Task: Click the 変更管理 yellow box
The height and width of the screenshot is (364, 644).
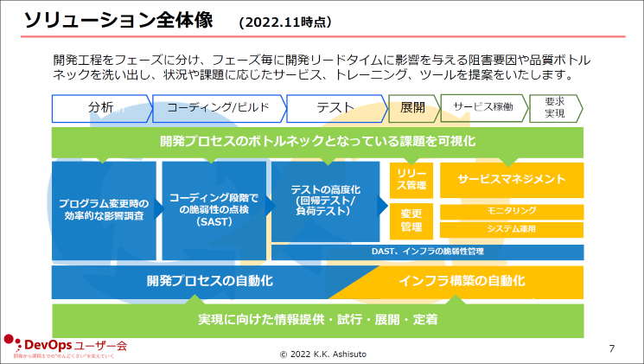Action: tap(411, 220)
